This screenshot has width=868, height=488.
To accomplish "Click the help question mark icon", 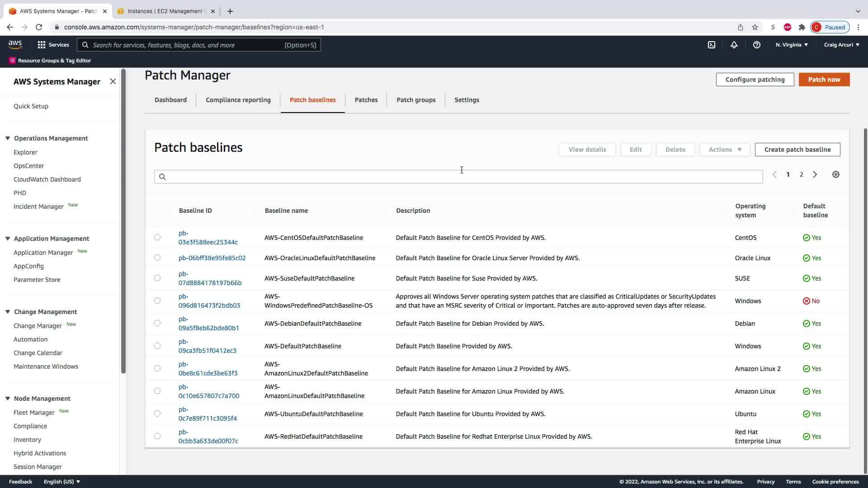I will pyautogui.click(x=757, y=45).
